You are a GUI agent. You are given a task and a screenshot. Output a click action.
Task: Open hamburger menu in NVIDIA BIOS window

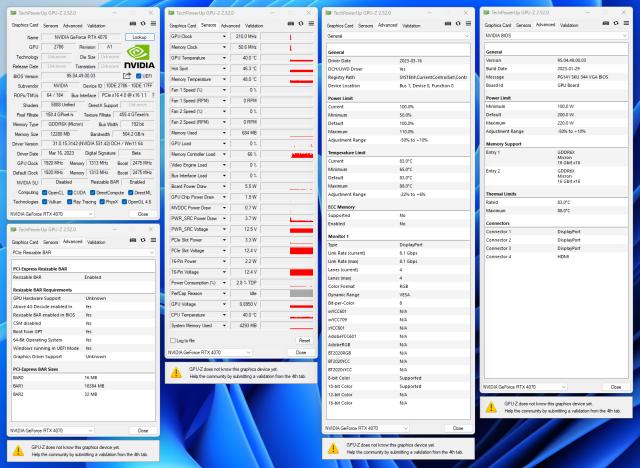(627, 24)
